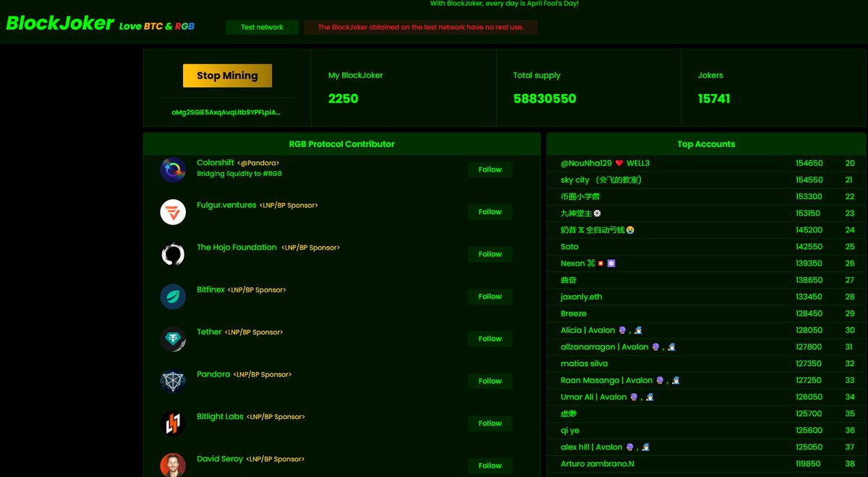Select the Nexon account row
Image resolution: width=868 pixels, height=477 pixels.
[707, 263]
